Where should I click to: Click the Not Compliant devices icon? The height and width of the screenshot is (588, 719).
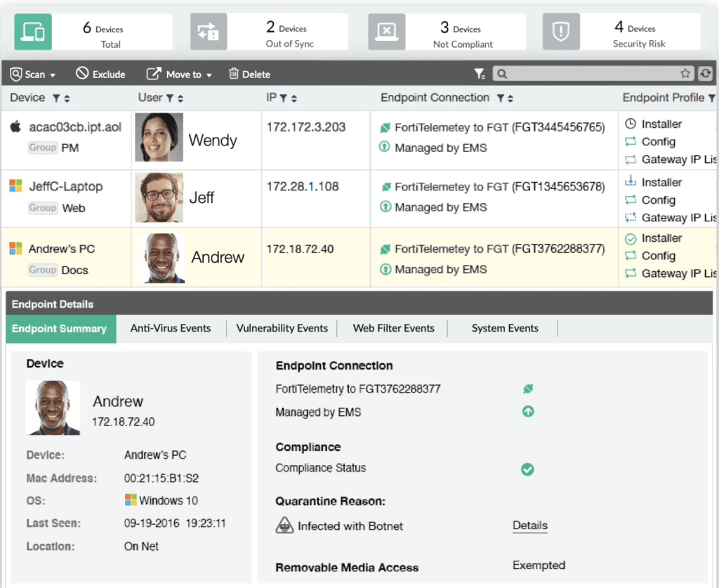coord(387,32)
